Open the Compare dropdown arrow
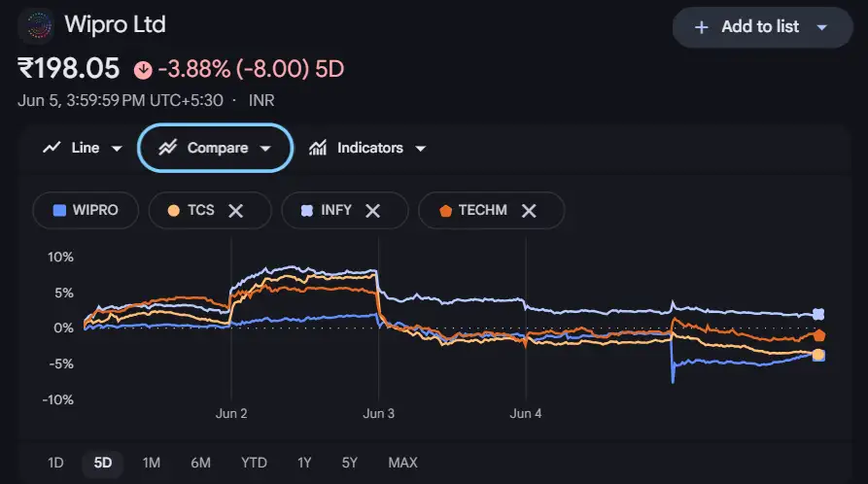This screenshot has width=868, height=484. [x=265, y=149]
